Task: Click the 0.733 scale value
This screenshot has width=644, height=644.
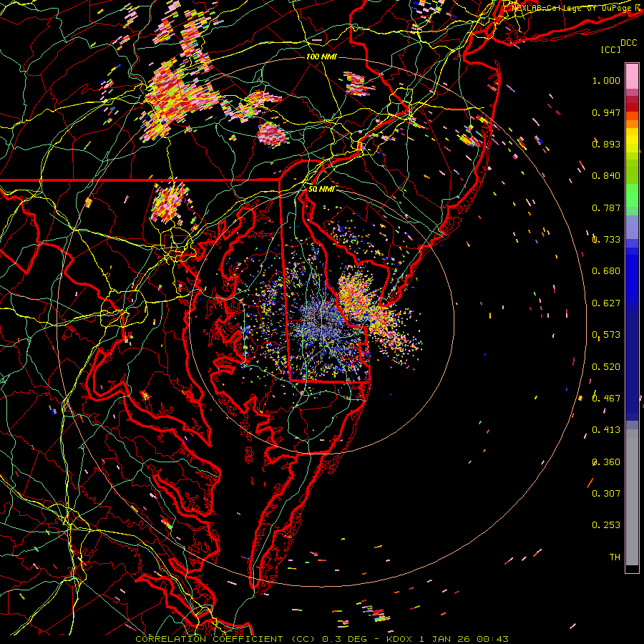Action: [606, 240]
